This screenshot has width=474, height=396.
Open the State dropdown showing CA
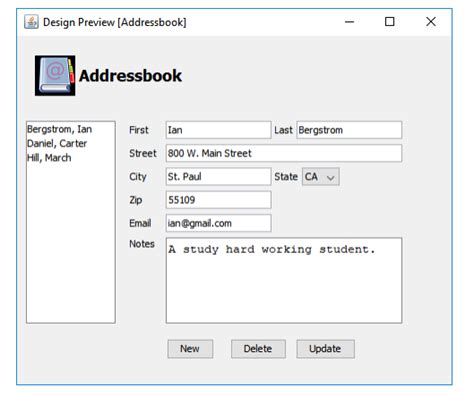click(321, 177)
